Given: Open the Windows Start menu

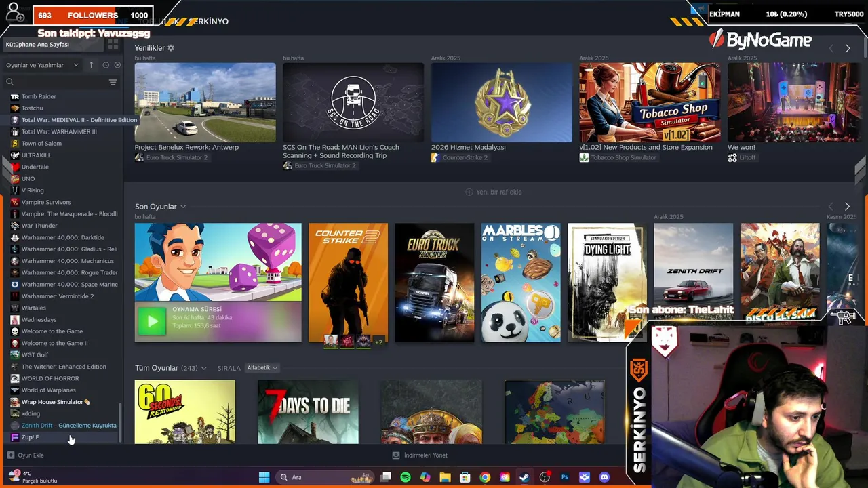Looking at the screenshot, I should pyautogui.click(x=264, y=477).
